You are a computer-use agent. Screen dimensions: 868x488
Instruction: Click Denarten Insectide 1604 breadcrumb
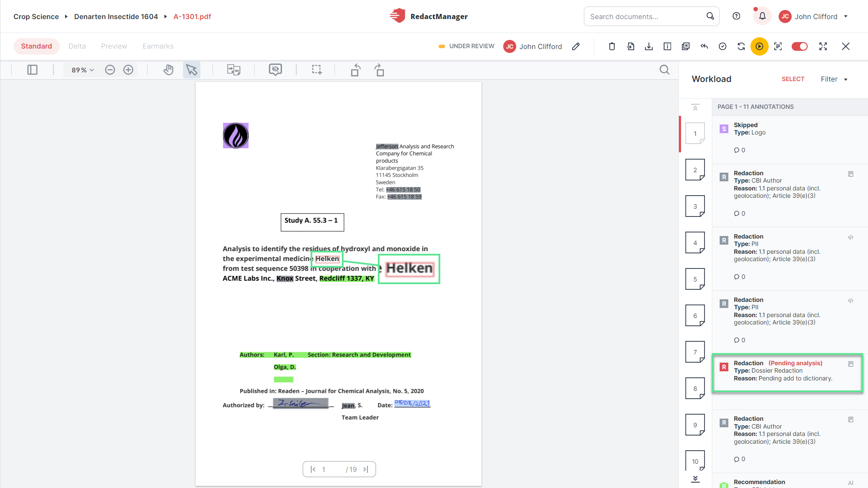point(116,16)
